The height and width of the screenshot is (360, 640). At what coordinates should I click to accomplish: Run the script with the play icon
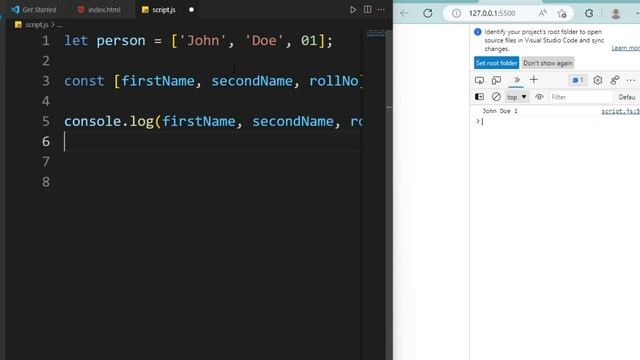[353, 9]
